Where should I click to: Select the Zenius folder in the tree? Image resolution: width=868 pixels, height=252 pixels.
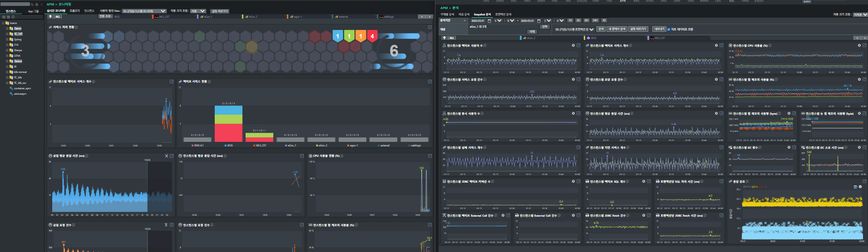pyautogui.click(x=18, y=61)
